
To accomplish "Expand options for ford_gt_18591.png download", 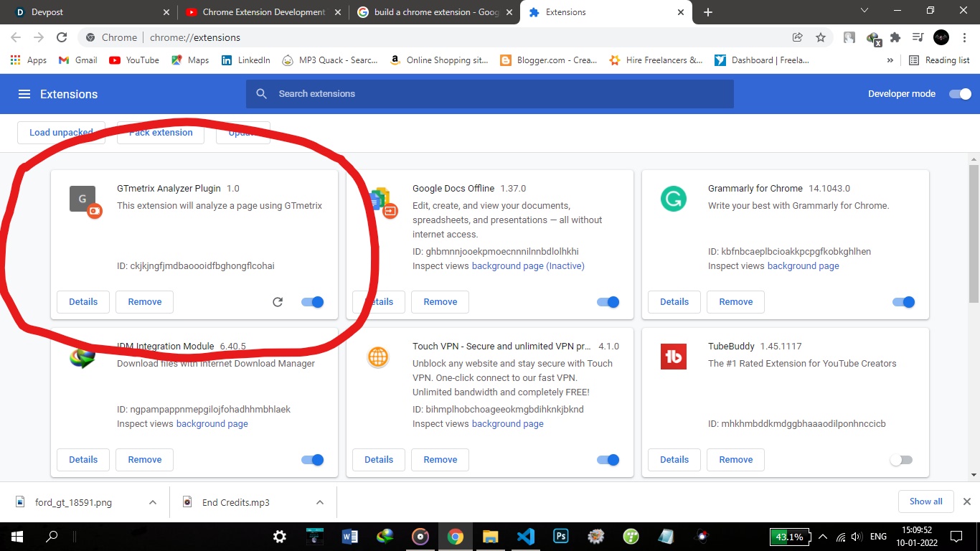I will [x=153, y=502].
